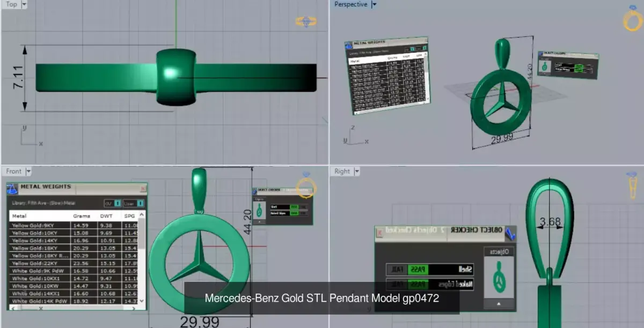Click the pendant thumbnail under Objects in Right view
The image size is (644, 328).
pos(499,277)
